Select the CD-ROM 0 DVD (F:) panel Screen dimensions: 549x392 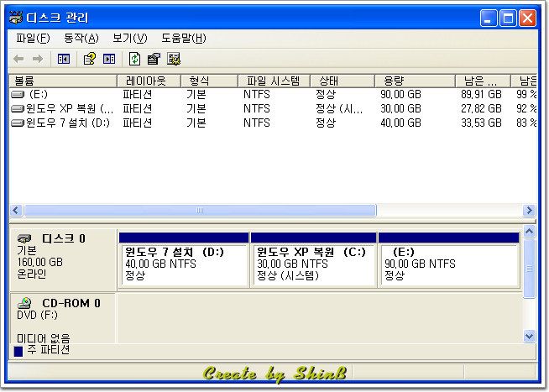(63, 318)
